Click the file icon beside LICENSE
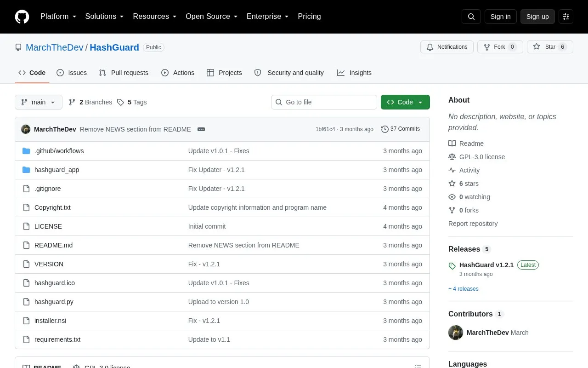 click(26, 226)
